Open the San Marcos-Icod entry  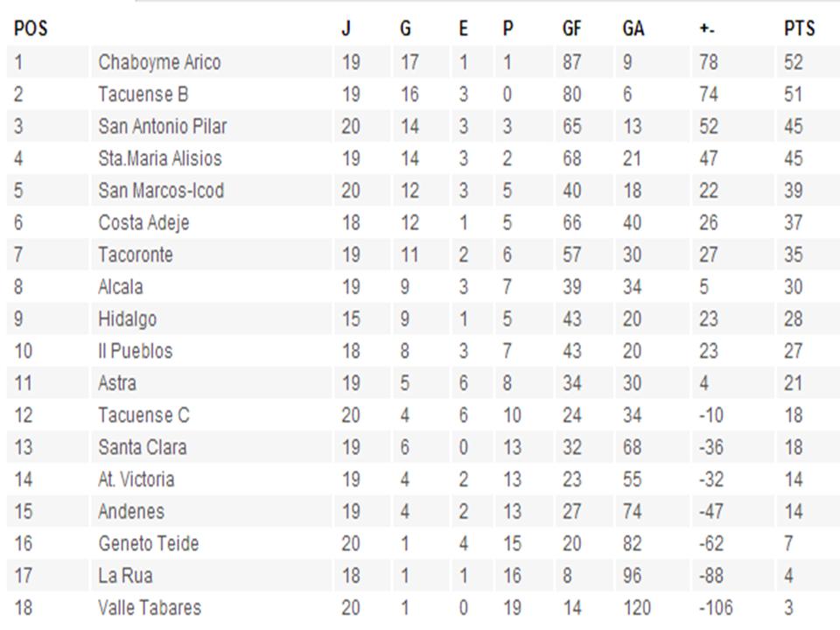pos(161,191)
